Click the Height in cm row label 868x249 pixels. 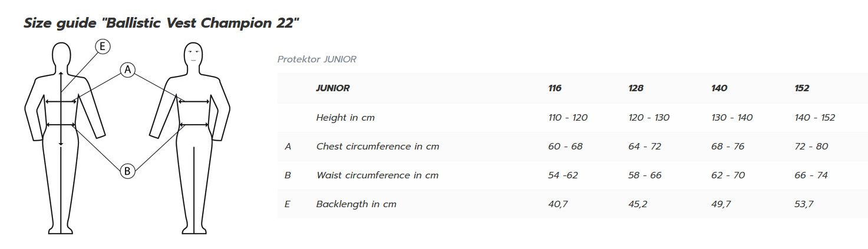pos(345,118)
